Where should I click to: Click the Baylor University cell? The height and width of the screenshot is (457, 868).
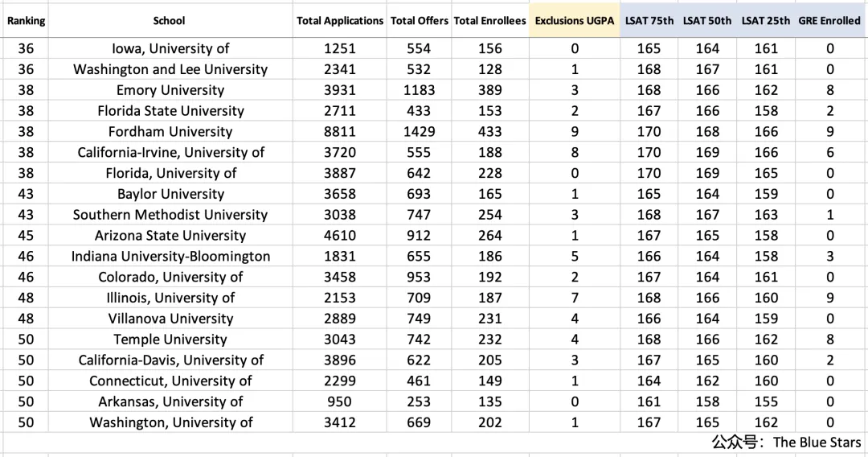pos(170,194)
